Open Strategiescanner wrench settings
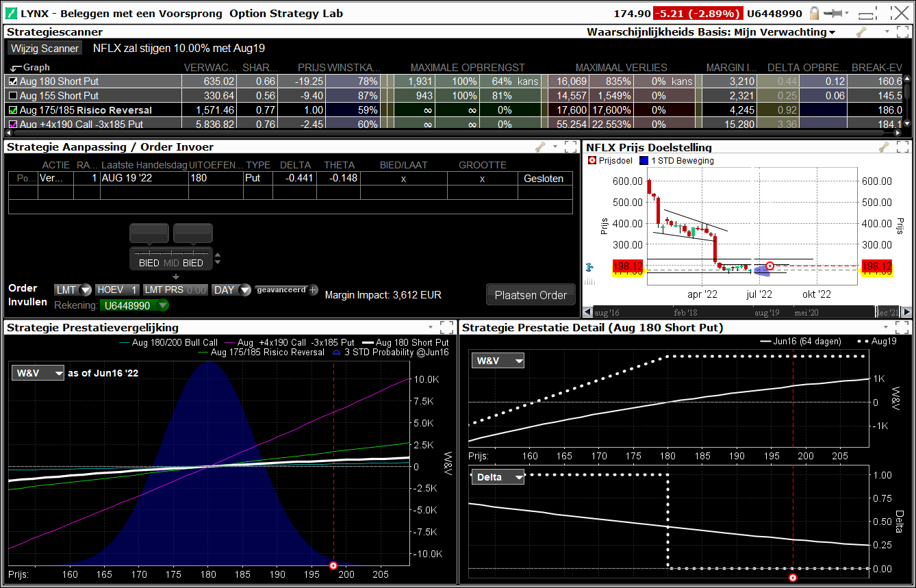The image size is (916, 588). coord(861,31)
